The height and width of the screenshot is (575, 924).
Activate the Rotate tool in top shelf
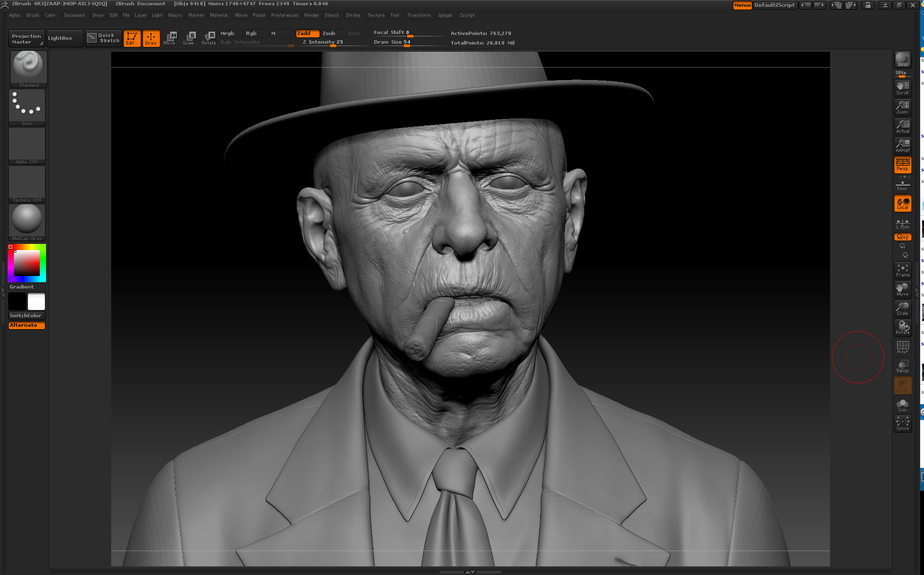pos(209,38)
